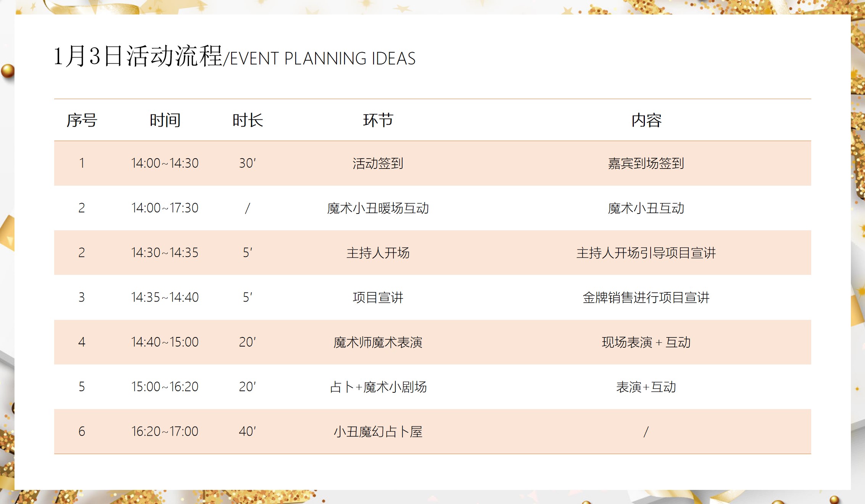The height and width of the screenshot is (504, 865).
Task: Click the 金牌销售进行项目宣讲 cell
Action: [646, 297]
